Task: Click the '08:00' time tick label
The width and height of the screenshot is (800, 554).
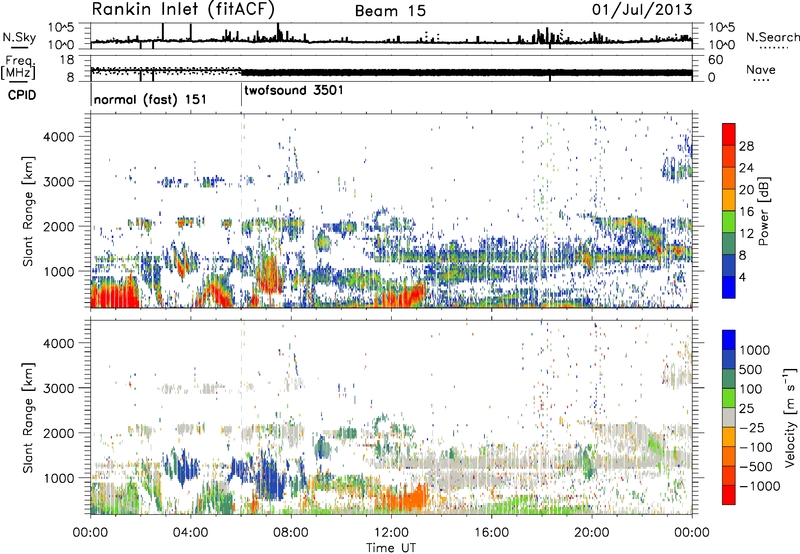Action: point(291,533)
